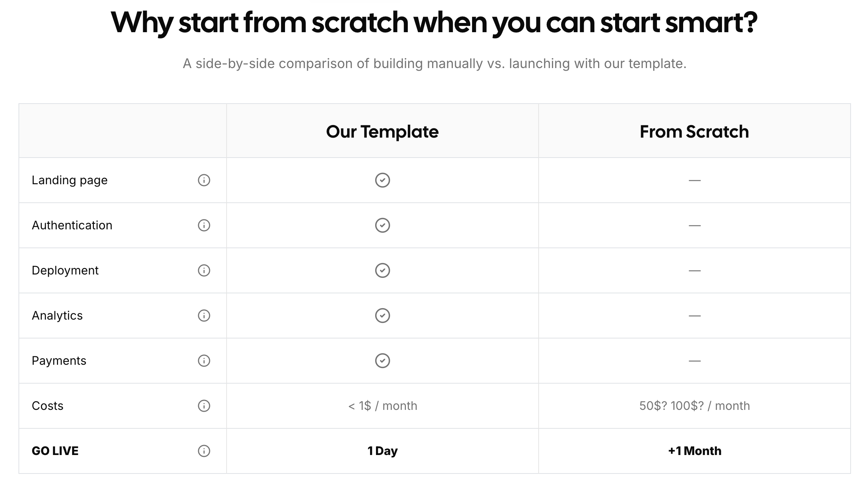Viewport: 868px width, 492px height.
Task: Click the Analytics checkmark in Our Template
Action: click(x=383, y=316)
